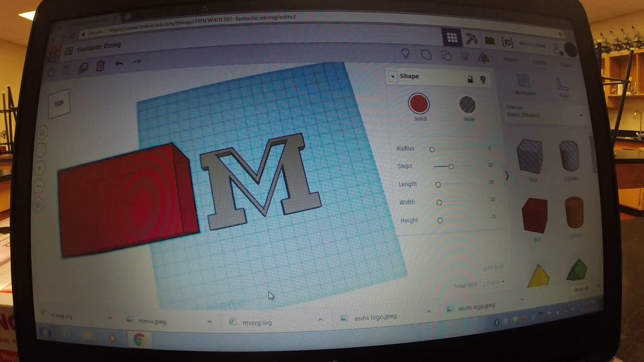Select the Workplane tool
This screenshot has height=362, width=644.
tap(524, 84)
